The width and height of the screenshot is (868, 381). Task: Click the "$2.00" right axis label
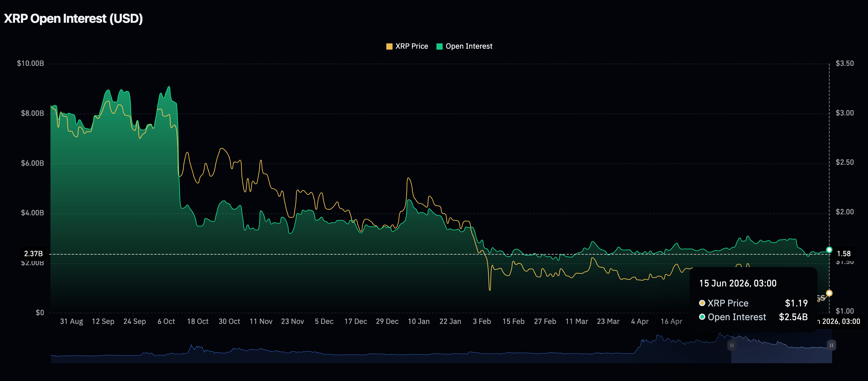point(845,212)
